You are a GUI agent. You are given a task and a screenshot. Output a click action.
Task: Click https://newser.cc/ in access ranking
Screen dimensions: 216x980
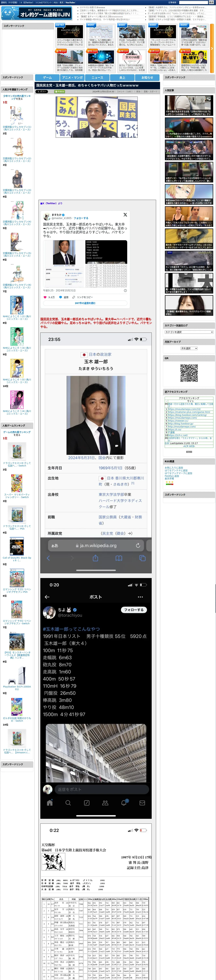tap(178, 420)
